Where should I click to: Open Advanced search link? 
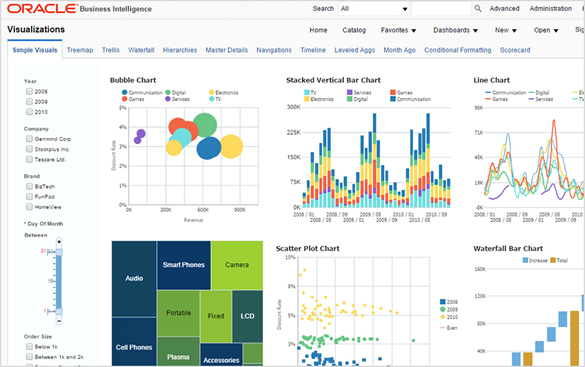coord(504,8)
